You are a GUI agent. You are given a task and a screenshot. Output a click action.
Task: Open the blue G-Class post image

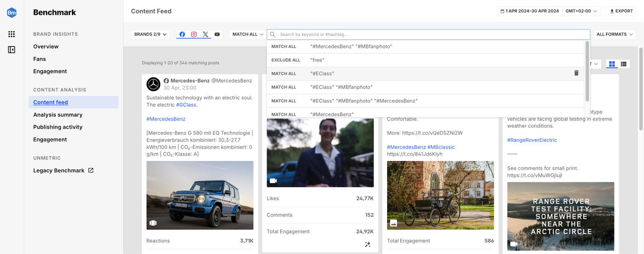(200, 195)
